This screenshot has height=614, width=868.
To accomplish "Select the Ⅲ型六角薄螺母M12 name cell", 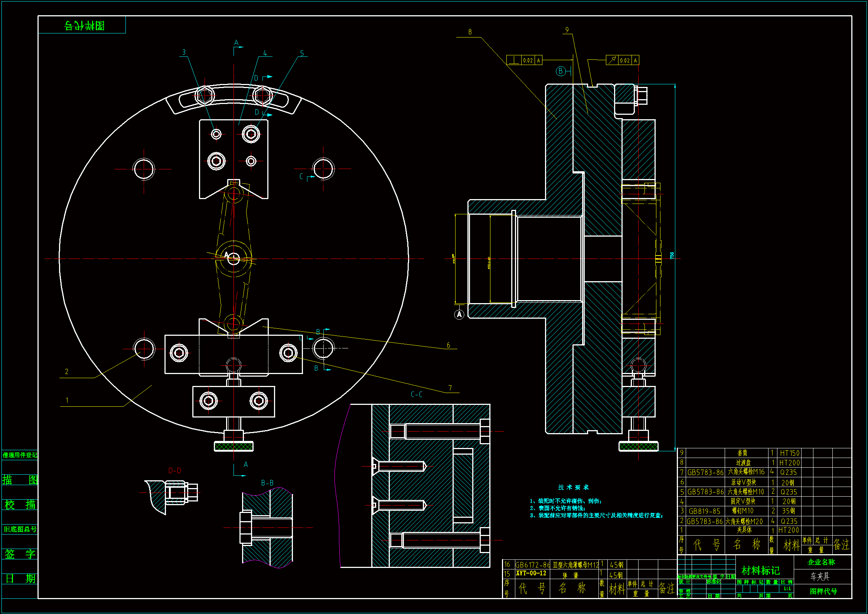I will click(x=575, y=565).
